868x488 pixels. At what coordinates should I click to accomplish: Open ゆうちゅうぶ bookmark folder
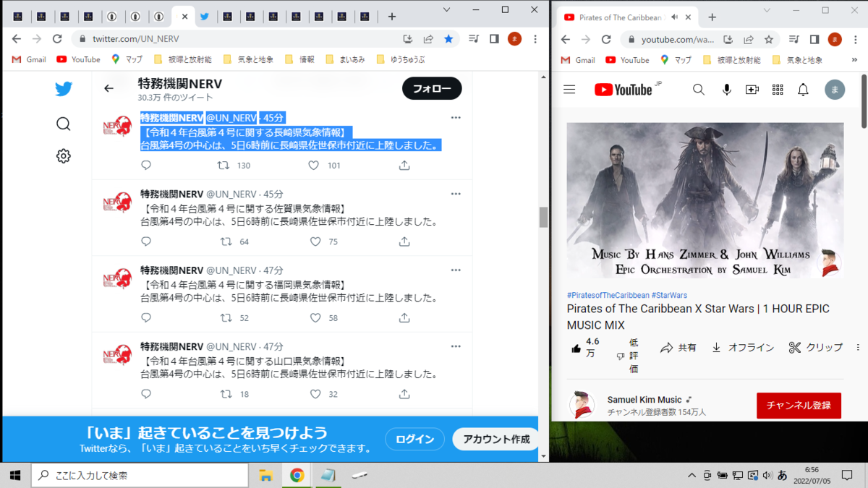(x=401, y=59)
